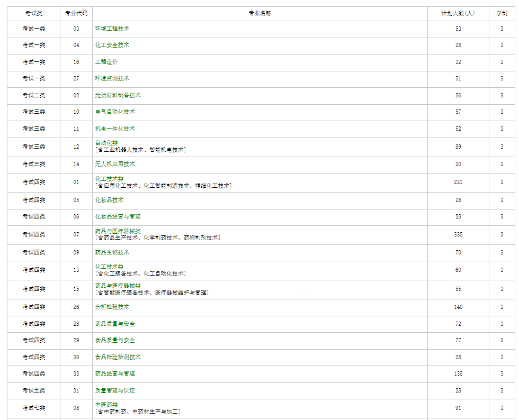Select the 药品质量与安全 link
This screenshot has height=420, width=519.
pyautogui.click(x=115, y=324)
